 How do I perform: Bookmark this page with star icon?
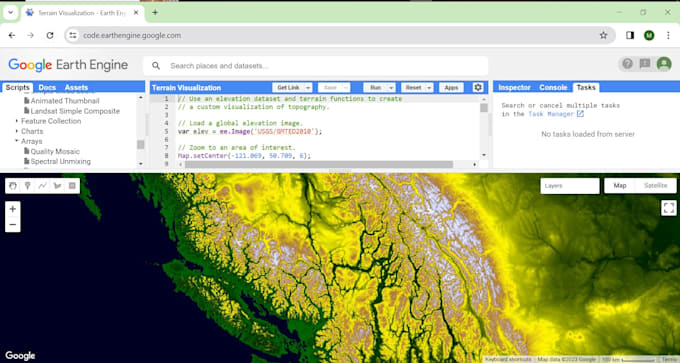(x=603, y=36)
